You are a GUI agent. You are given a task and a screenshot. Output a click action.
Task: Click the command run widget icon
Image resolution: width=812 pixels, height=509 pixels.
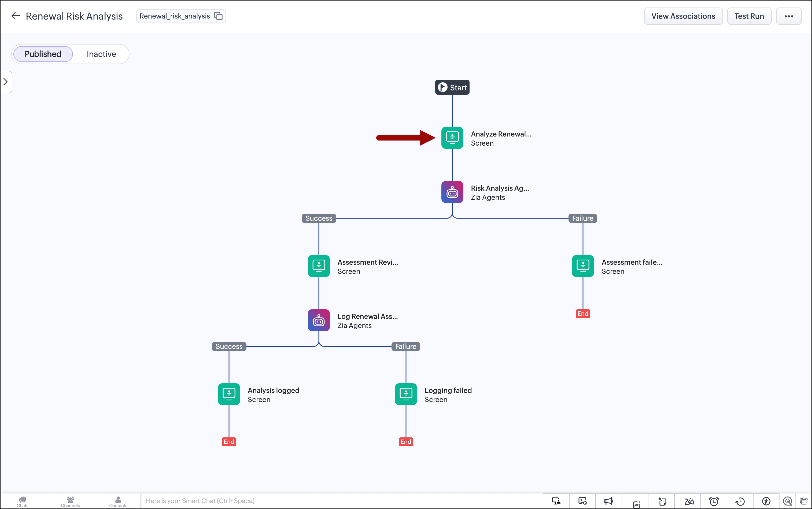pos(582,501)
